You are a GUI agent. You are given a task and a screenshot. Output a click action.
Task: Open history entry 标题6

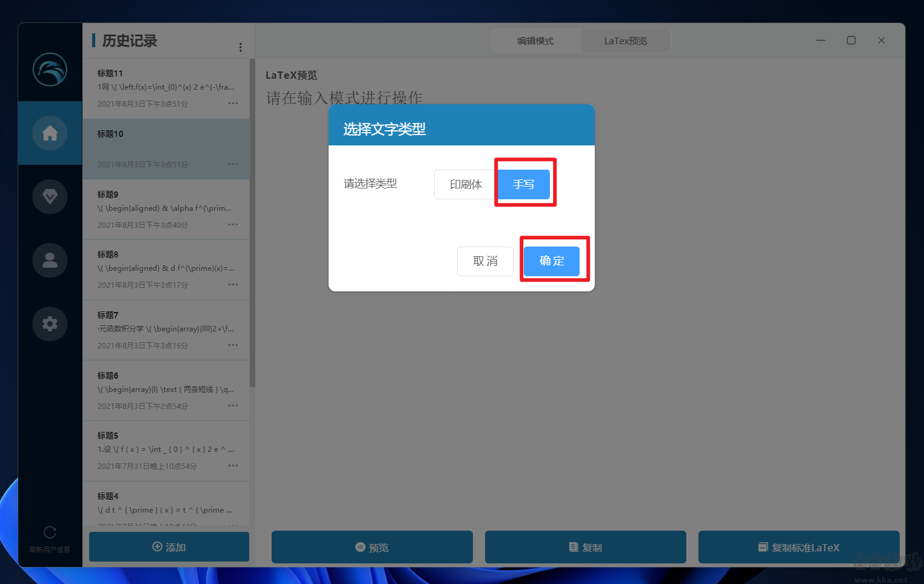166,391
